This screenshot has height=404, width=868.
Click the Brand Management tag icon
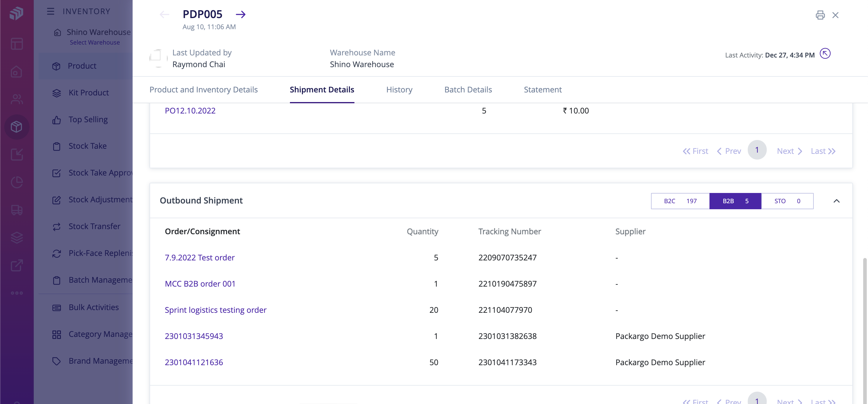pos(57,361)
